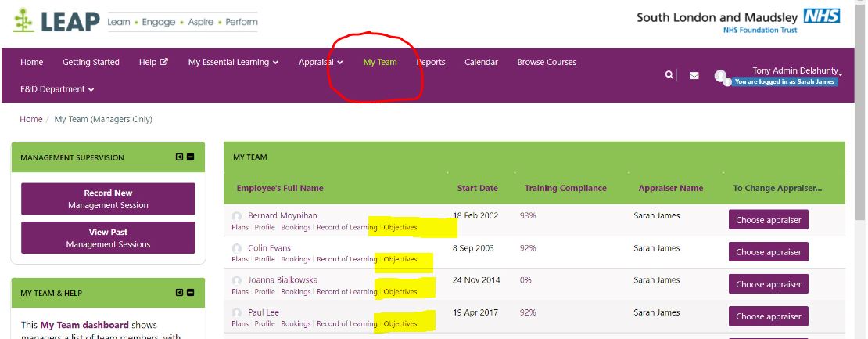Choose appraiser for Paul Lee

[768, 316]
